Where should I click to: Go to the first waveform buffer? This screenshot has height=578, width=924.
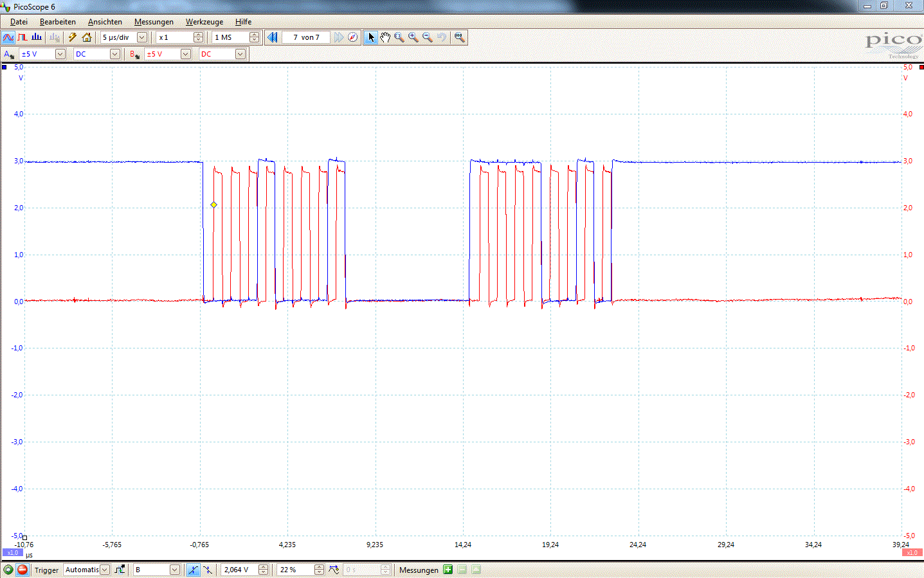tap(273, 37)
